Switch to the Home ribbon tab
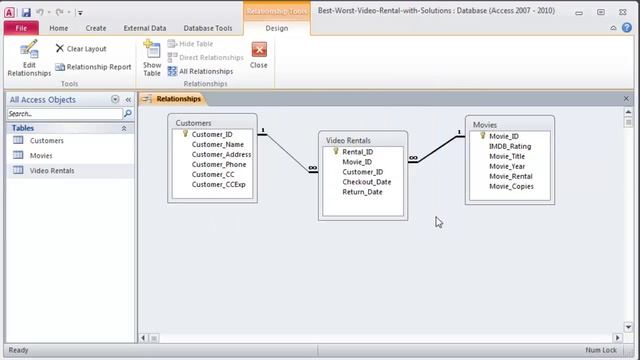This screenshot has height=360, width=640. click(x=59, y=28)
